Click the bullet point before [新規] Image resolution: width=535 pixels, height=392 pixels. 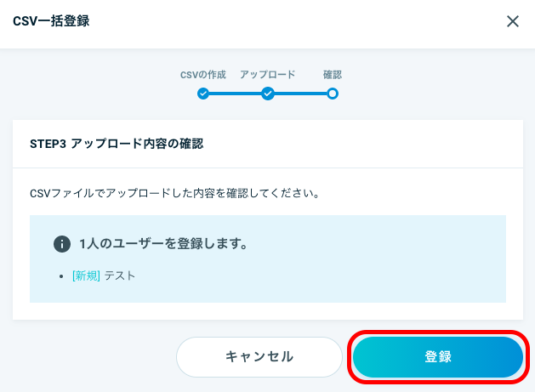pos(61,276)
